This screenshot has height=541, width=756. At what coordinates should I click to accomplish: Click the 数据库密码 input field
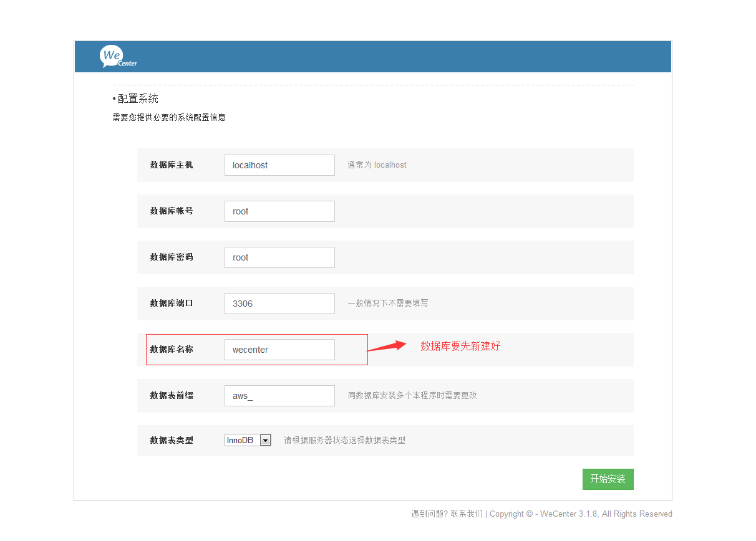(279, 257)
